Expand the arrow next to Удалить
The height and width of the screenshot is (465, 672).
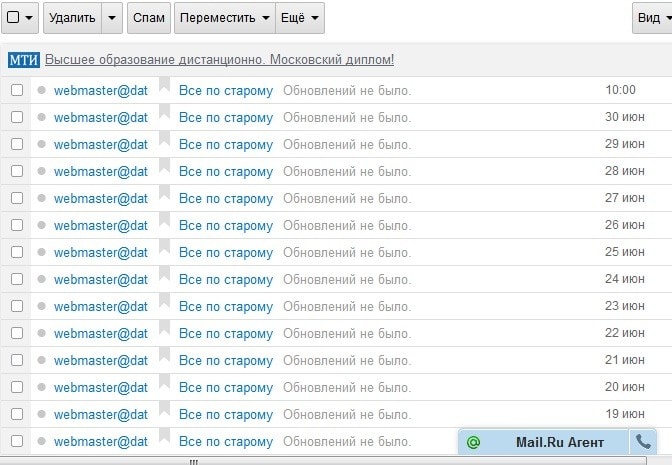pyautogui.click(x=112, y=18)
